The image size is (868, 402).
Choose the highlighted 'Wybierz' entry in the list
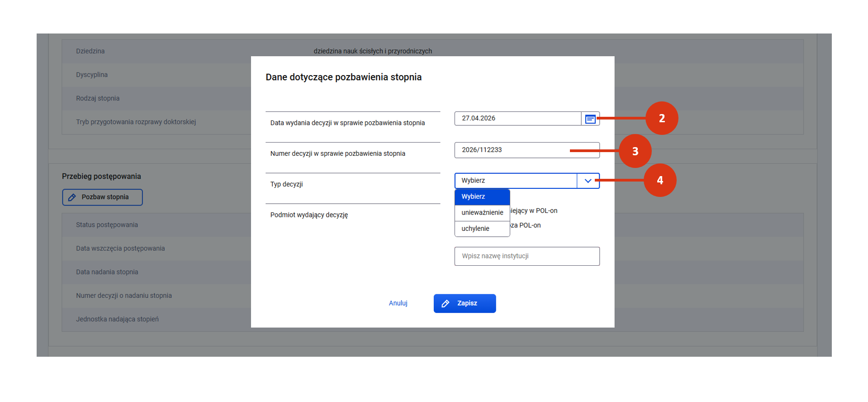point(482,197)
